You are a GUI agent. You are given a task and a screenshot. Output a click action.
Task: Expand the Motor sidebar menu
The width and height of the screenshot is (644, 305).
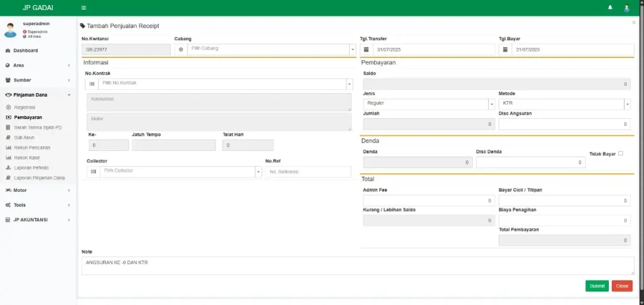(x=38, y=190)
